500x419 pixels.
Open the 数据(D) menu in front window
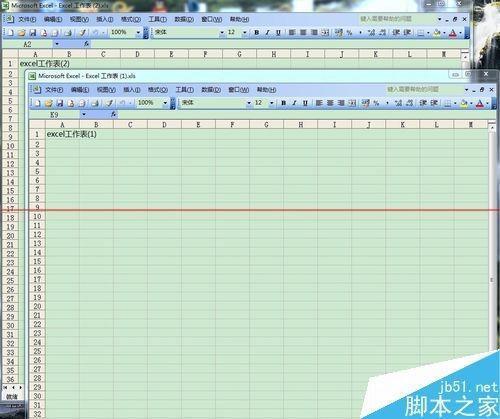[x=211, y=90]
